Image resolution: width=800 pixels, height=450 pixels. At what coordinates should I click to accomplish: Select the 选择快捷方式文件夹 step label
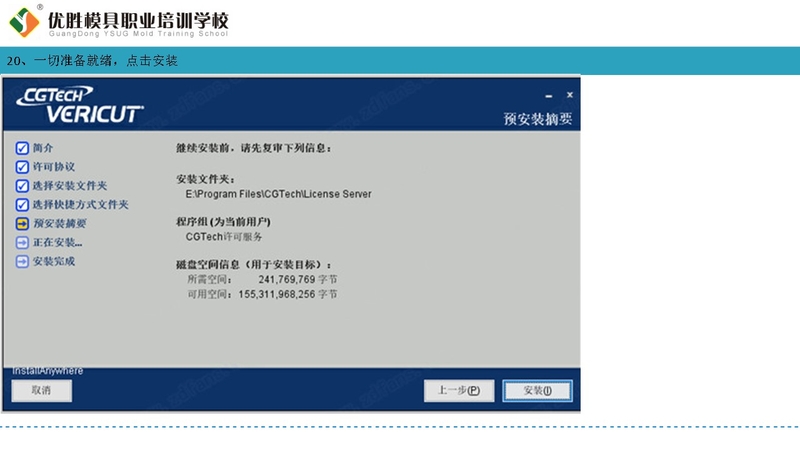point(81,205)
